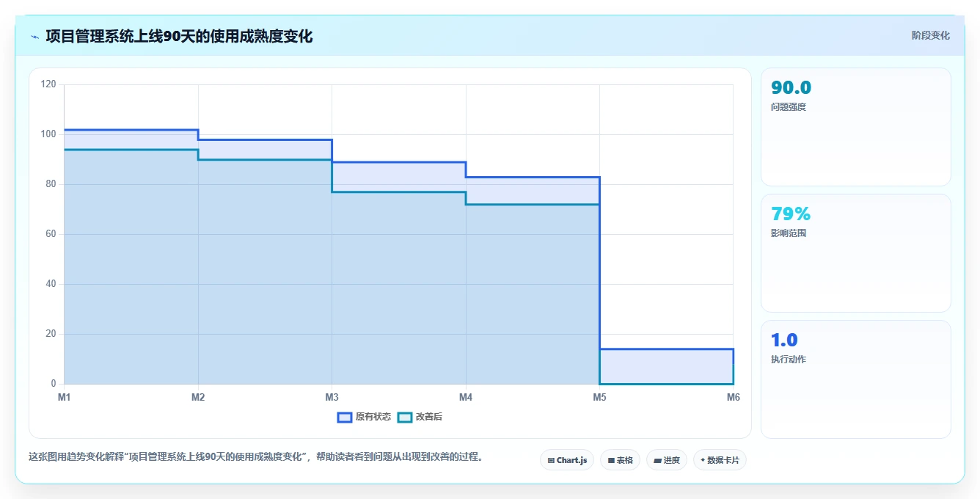Click the M6 x-axis label

(734, 397)
